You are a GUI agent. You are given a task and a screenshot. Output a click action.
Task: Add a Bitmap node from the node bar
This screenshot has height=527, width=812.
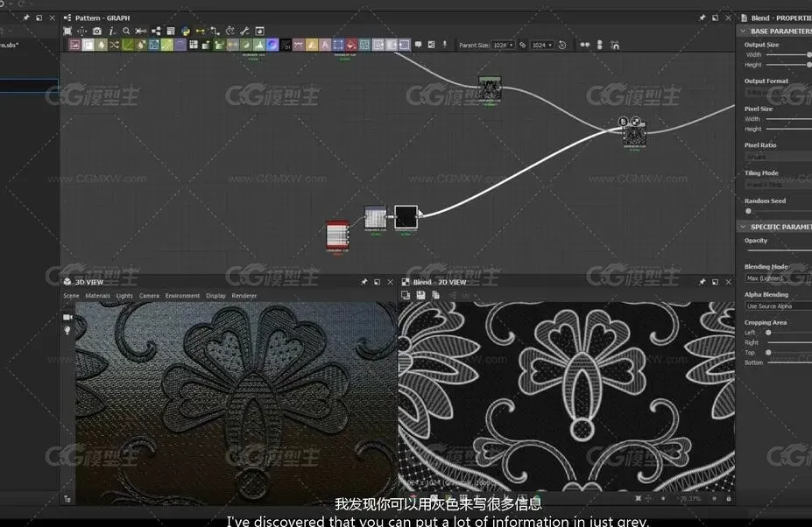coord(75,45)
